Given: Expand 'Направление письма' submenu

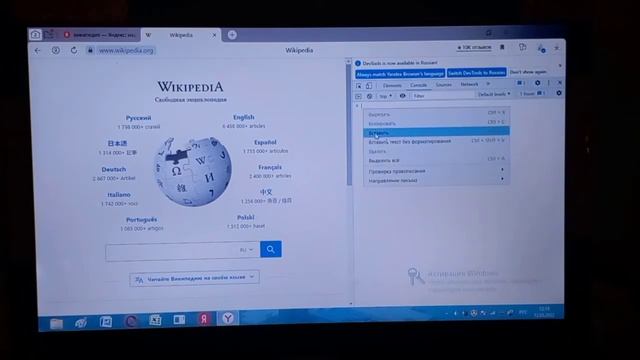Looking at the screenshot, I should (x=436, y=180).
